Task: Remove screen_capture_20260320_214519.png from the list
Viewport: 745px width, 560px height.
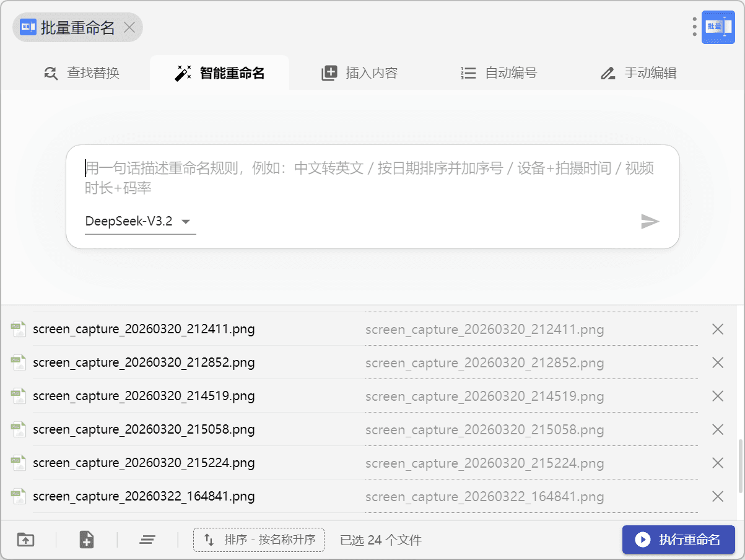Action: (x=718, y=396)
